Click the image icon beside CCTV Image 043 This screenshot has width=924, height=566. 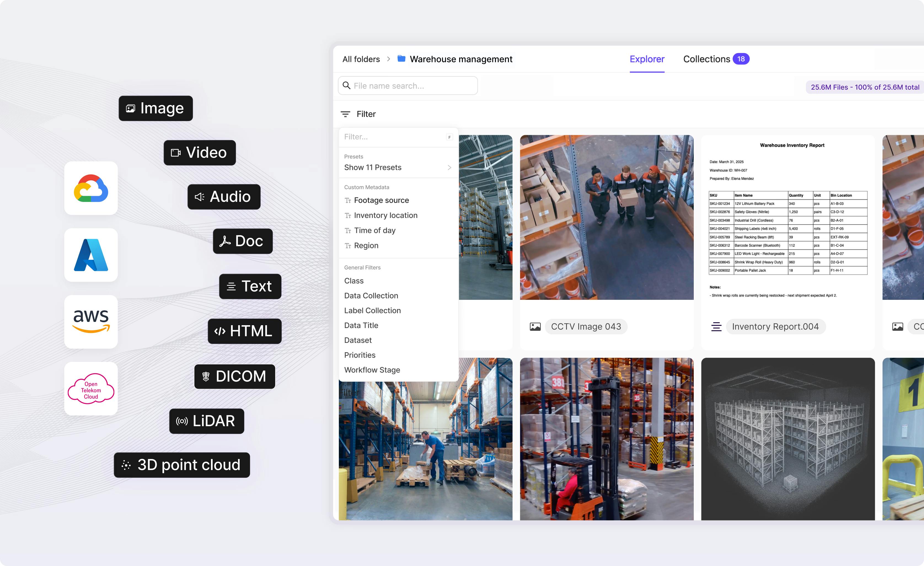coord(535,326)
